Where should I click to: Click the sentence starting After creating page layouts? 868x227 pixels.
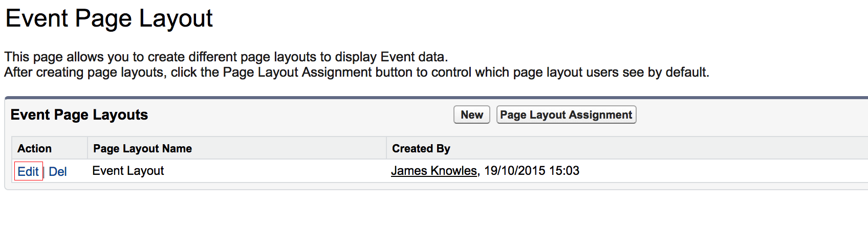356,72
